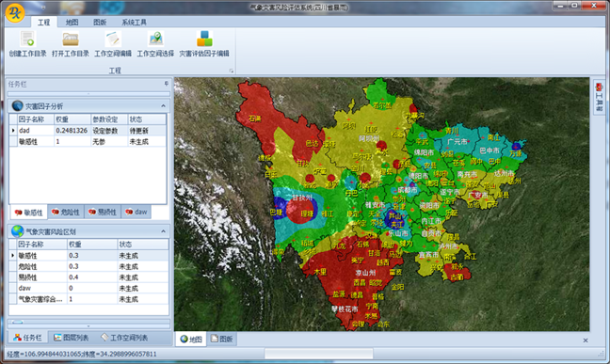Click the DK application logo button
The height and width of the screenshot is (364, 610).
click(x=15, y=13)
